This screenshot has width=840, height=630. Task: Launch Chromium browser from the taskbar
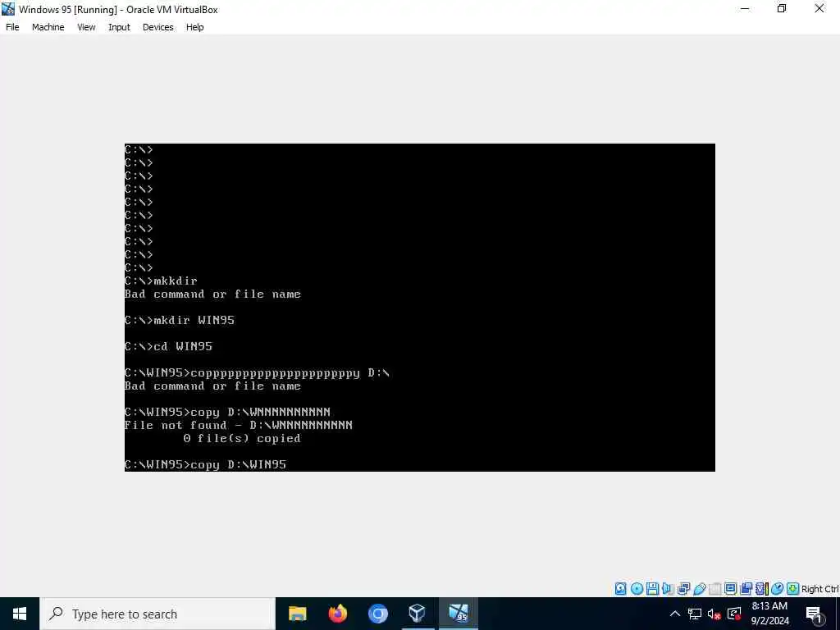pos(377,614)
